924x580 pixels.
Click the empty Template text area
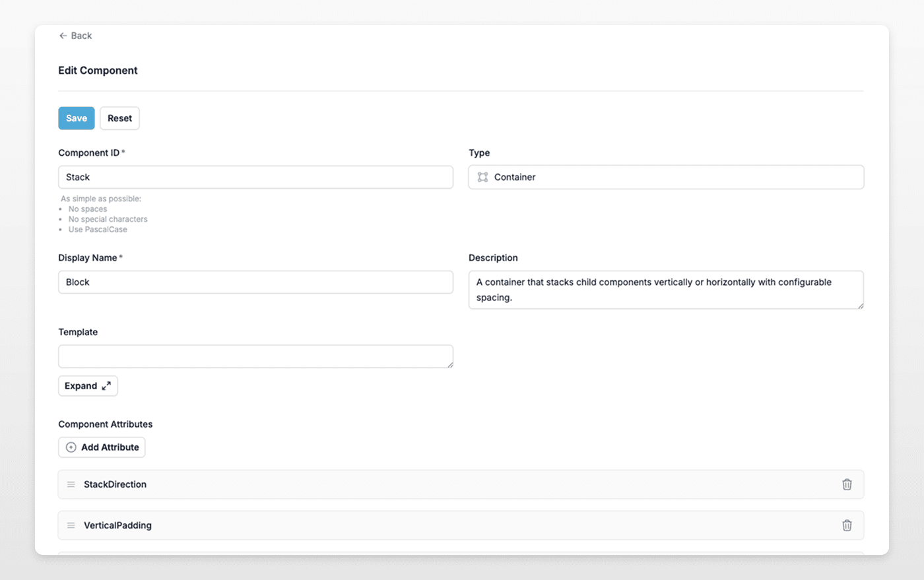(255, 356)
